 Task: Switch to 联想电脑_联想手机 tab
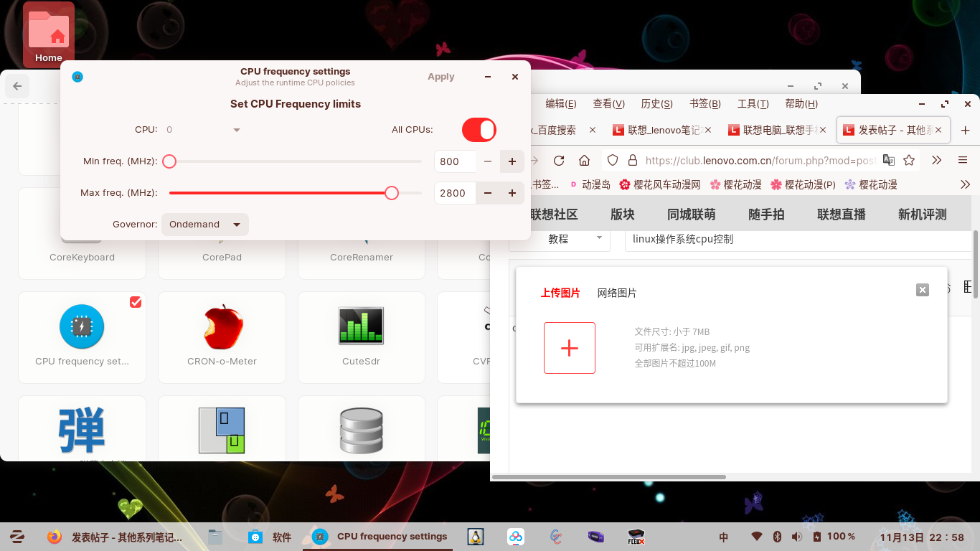click(x=778, y=131)
